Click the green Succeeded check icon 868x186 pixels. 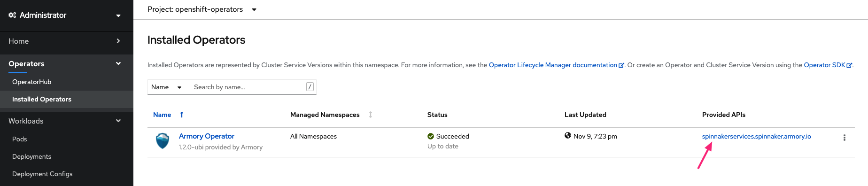pyautogui.click(x=431, y=136)
